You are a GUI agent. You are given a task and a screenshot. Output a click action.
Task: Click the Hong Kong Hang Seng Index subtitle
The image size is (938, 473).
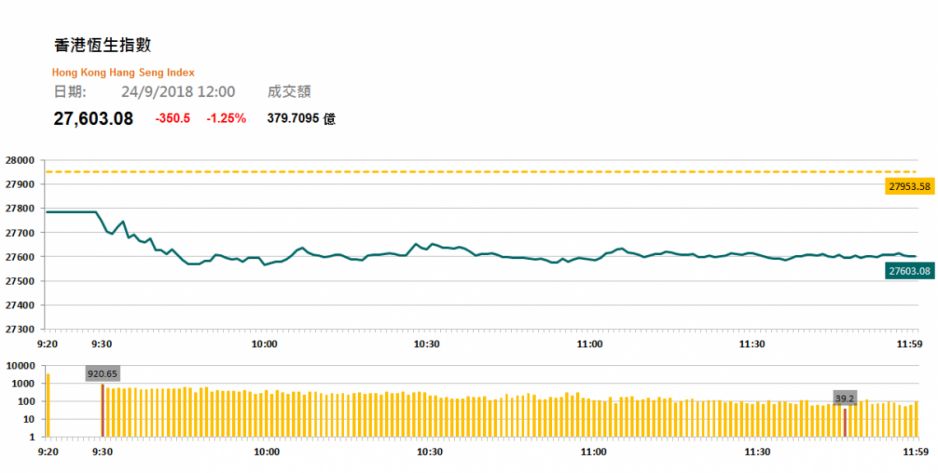pyautogui.click(x=123, y=72)
